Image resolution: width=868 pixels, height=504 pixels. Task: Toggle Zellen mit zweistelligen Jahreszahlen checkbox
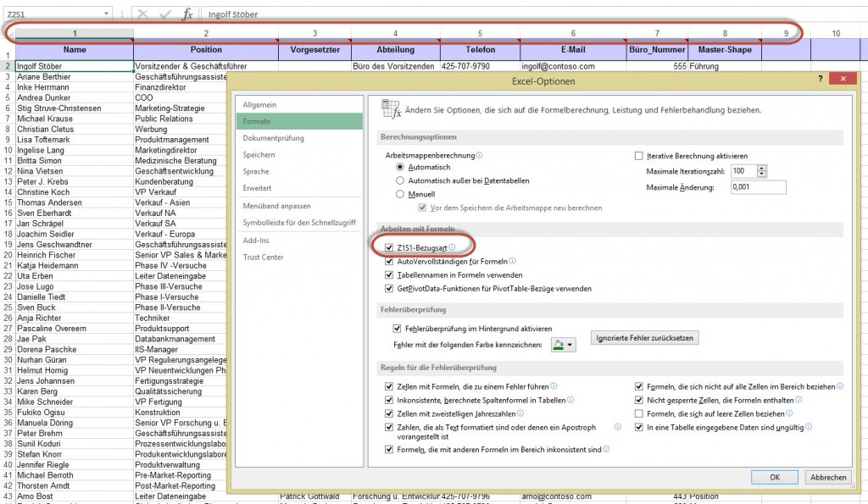click(389, 414)
